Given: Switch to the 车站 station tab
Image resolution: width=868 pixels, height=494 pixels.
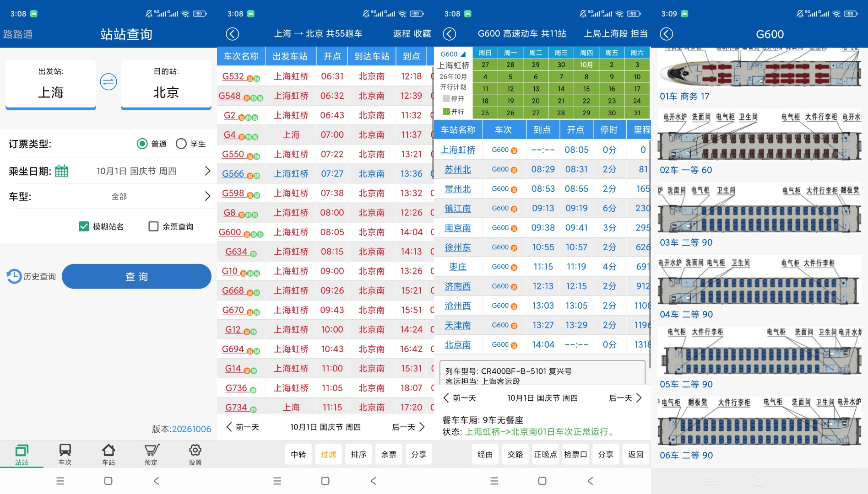Looking at the screenshot, I should click(108, 454).
